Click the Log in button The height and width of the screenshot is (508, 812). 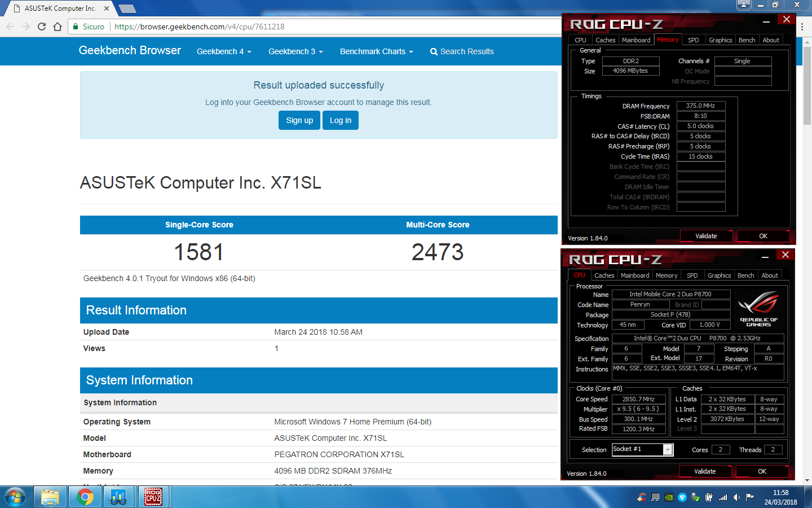[x=341, y=120]
